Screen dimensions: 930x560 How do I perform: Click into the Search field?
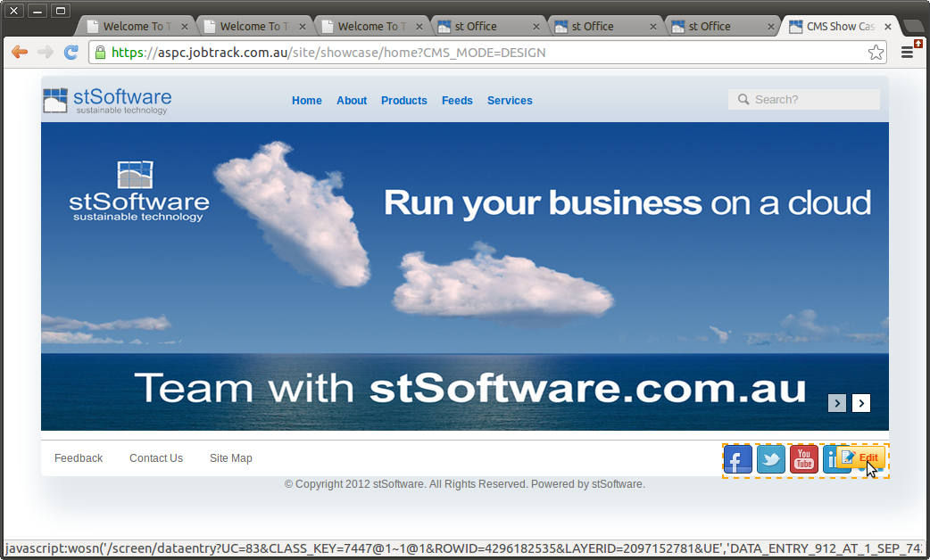(812, 100)
